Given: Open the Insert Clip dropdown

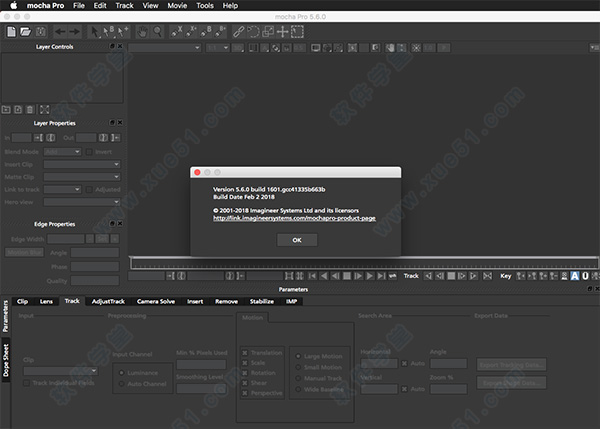Looking at the screenshot, I should point(82,164).
